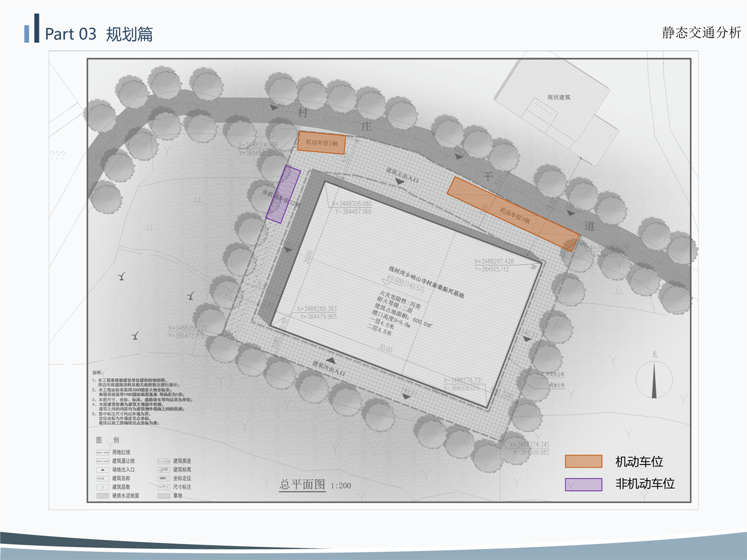Click the '用地红线' legend label text
The height and width of the screenshot is (560, 747).
(x=121, y=453)
